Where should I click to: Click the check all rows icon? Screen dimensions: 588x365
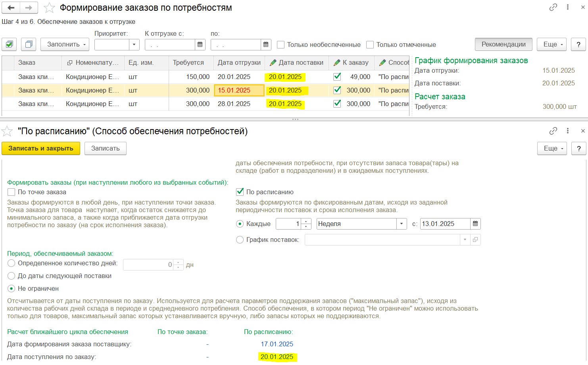pos(9,44)
